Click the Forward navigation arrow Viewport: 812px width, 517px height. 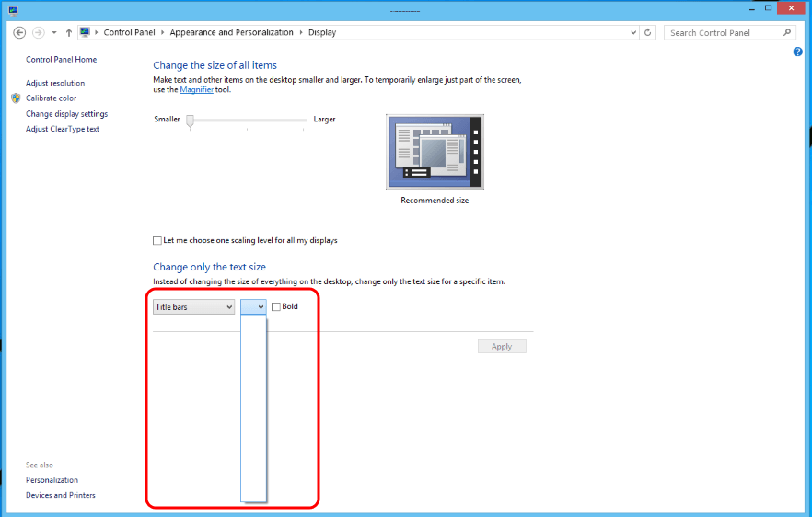pos(38,32)
